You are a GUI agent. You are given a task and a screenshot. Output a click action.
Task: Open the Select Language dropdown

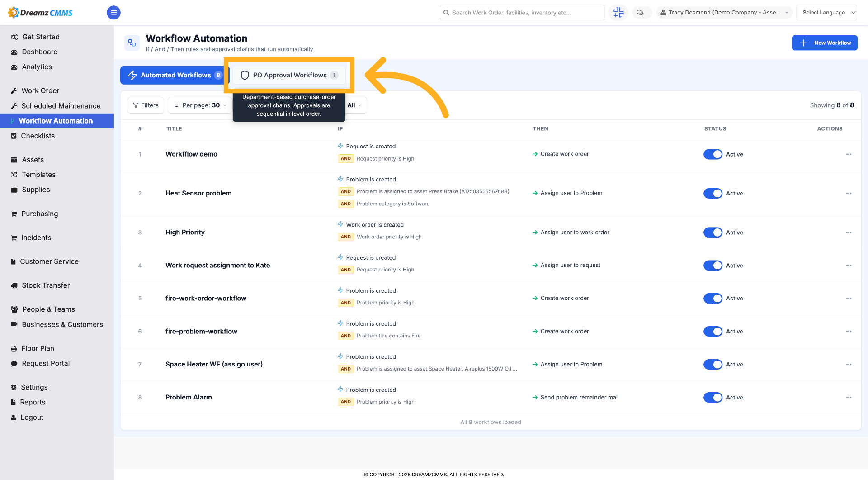(x=826, y=13)
